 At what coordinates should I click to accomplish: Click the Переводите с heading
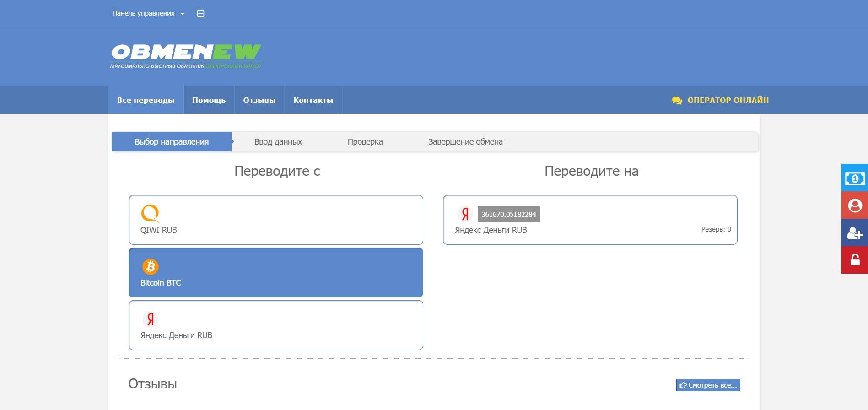point(277,171)
